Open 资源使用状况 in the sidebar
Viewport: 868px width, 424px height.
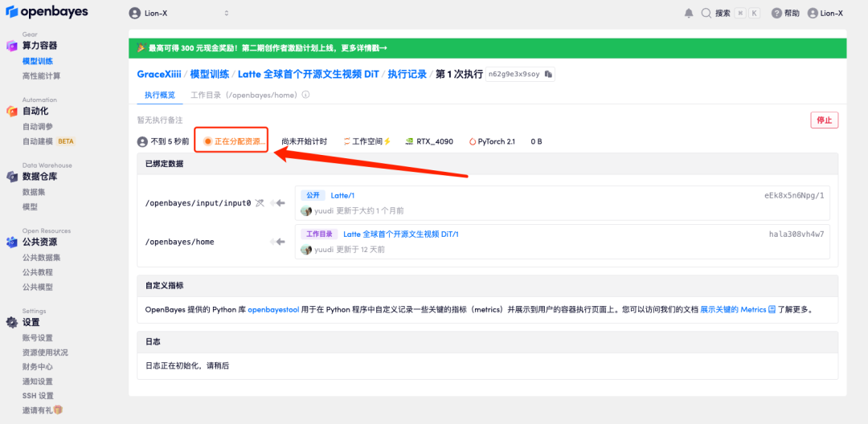[45, 353]
